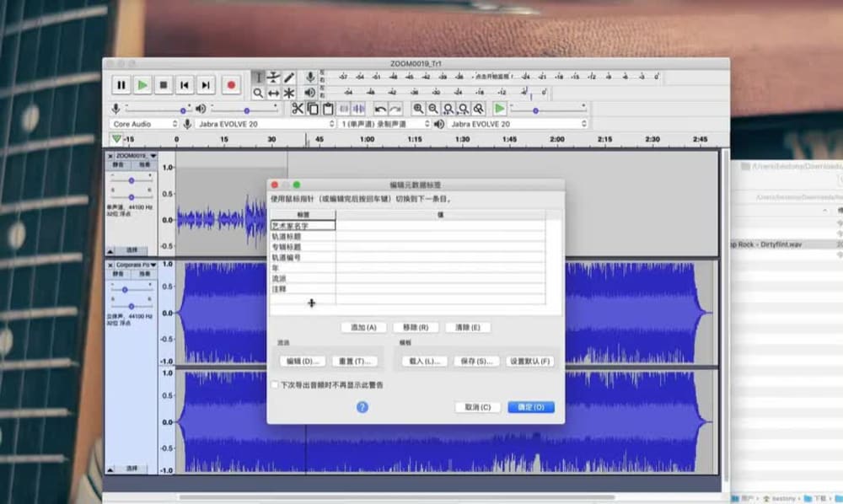Screen dimensions: 843x504
Task: Collapse the ZOOM0019 track
Action: [x=110, y=251]
